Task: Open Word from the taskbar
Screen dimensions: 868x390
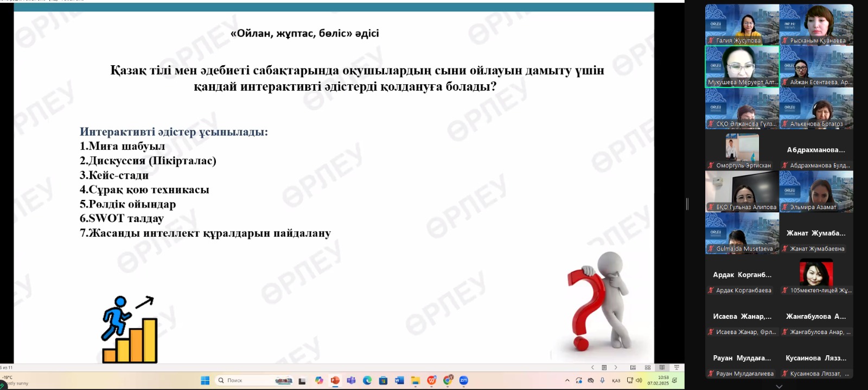Action: tap(399, 380)
